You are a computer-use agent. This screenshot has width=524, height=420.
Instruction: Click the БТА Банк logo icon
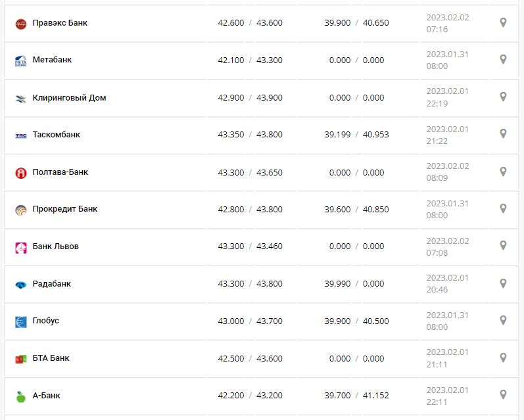20,359
